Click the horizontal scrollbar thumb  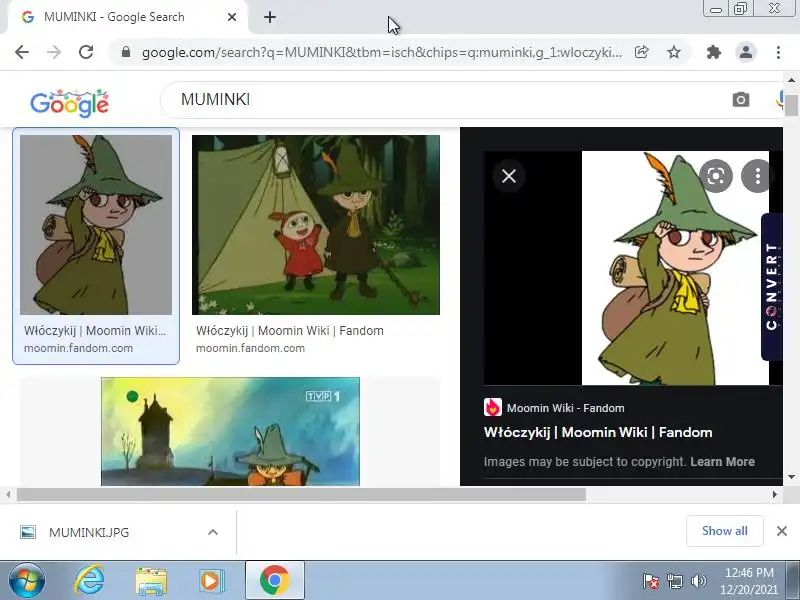point(301,494)
